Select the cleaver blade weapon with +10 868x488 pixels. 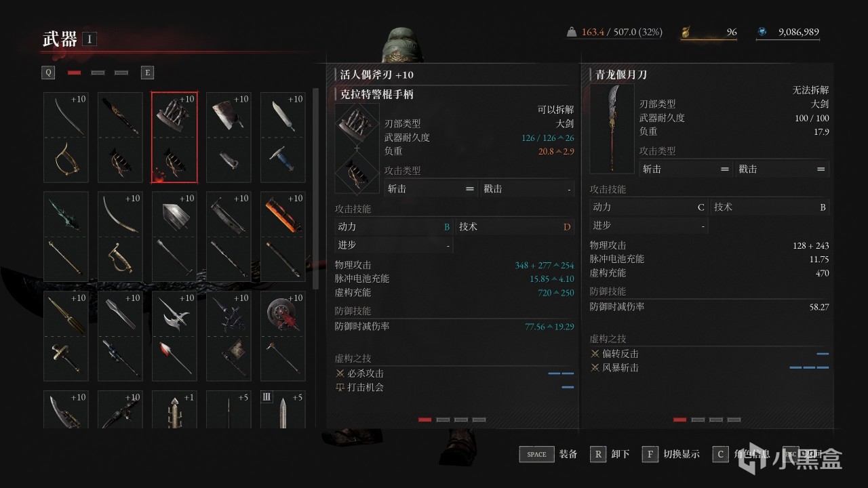(229, 138)
